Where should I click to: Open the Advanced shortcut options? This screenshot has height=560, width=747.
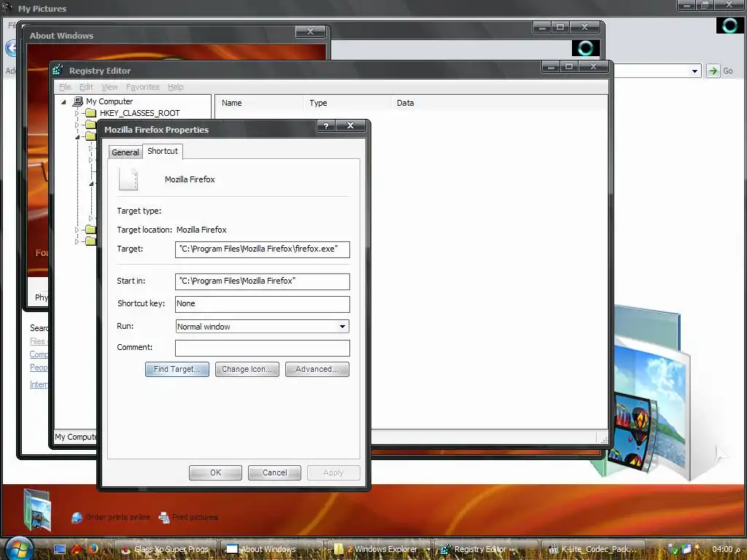click(317, 369)
